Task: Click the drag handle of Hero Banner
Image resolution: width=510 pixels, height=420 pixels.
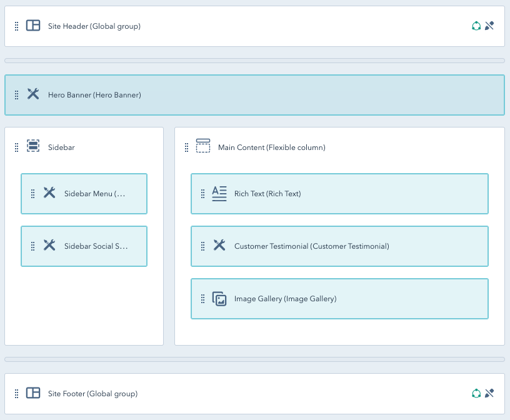Action: [17, 94]
